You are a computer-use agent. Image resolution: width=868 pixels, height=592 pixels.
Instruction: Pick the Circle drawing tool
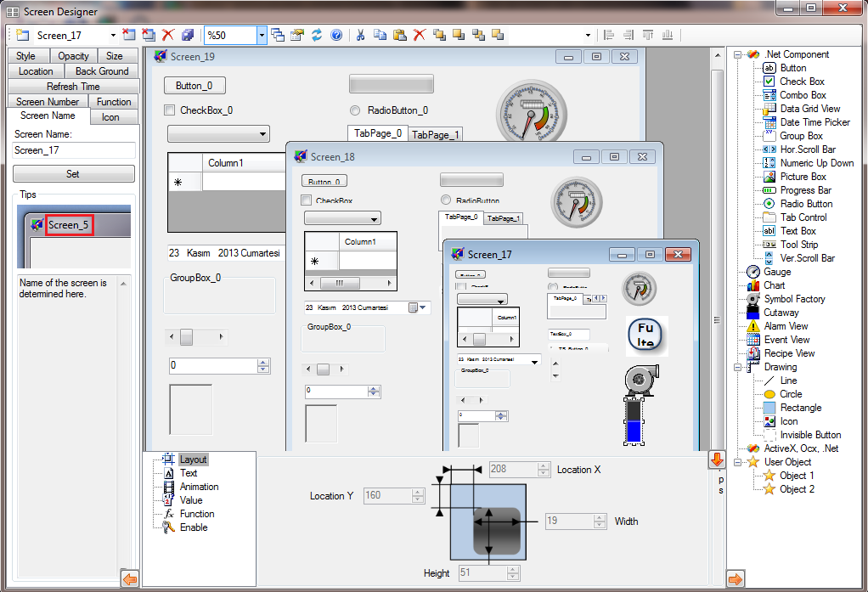[x=790, y=394]
